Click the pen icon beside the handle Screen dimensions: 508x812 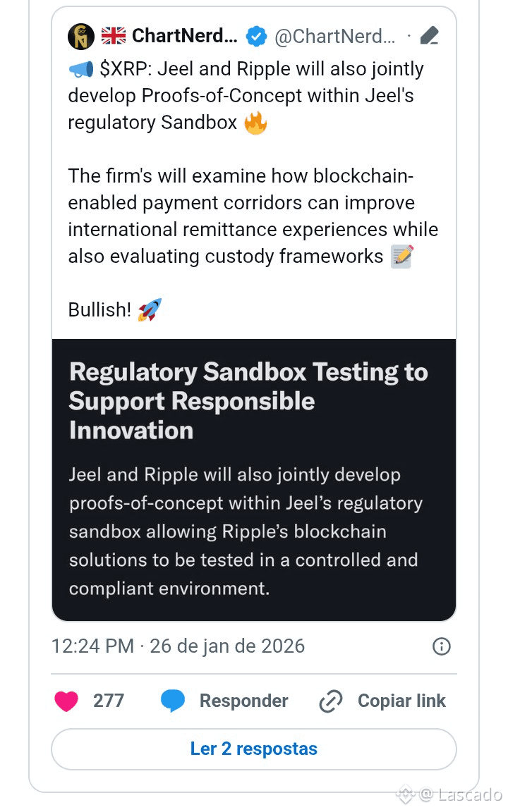pos(430,36)
